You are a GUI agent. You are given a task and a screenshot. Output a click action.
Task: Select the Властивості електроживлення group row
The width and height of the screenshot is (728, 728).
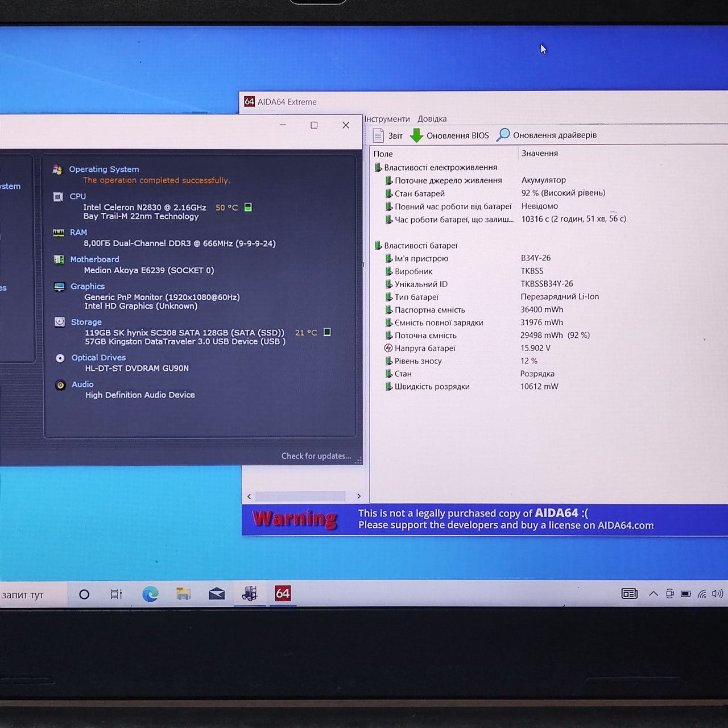(436, 167)
